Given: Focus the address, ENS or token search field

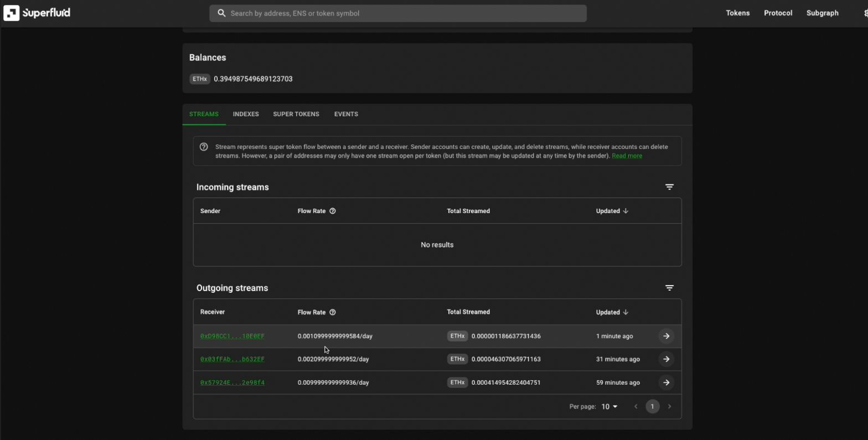Looking at the screenshot, I should pos(397,13).
